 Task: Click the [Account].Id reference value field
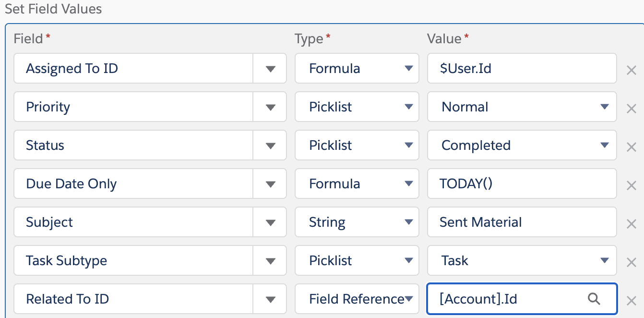pyautogui.click(x=509, y=299)
